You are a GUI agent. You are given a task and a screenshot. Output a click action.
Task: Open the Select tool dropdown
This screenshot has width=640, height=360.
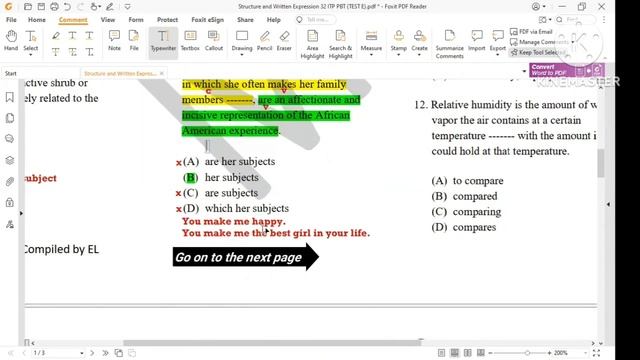coord(31,55)
